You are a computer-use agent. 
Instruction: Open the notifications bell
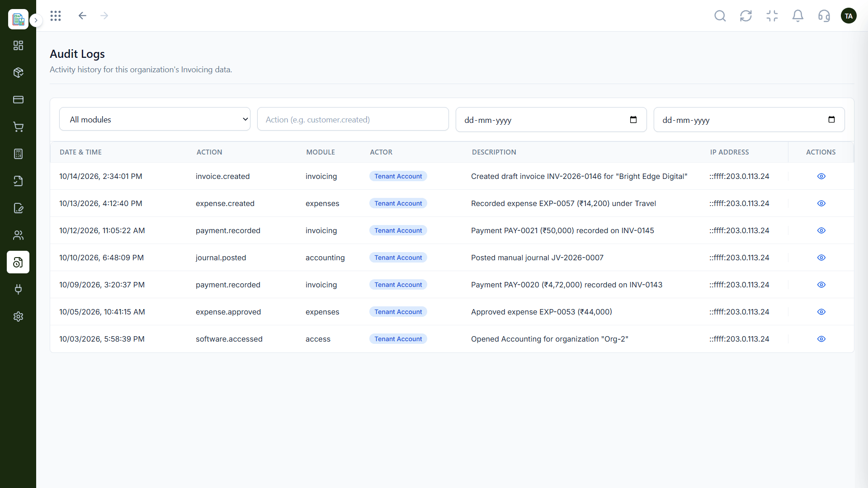[798, 16]
